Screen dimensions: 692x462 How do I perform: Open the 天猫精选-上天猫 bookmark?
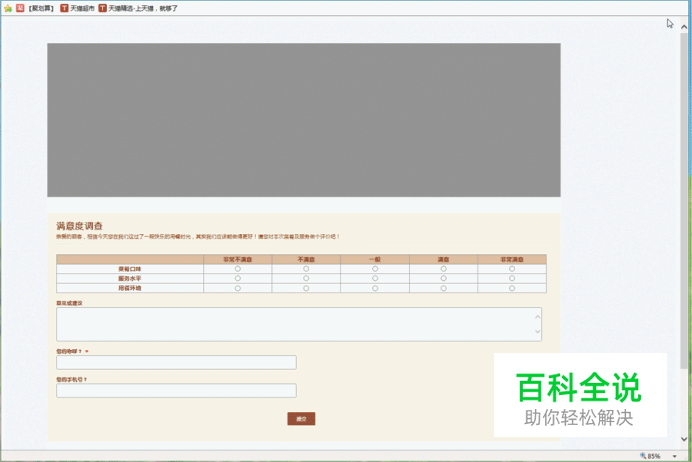tap(138, 8)
